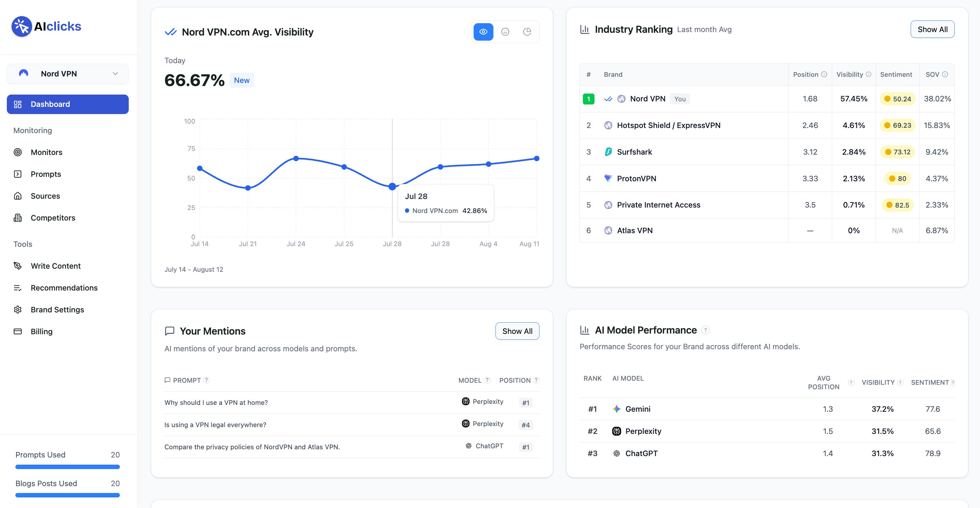Open Recommendations from the Tools section
980x508 pixels.
(64, 287)
